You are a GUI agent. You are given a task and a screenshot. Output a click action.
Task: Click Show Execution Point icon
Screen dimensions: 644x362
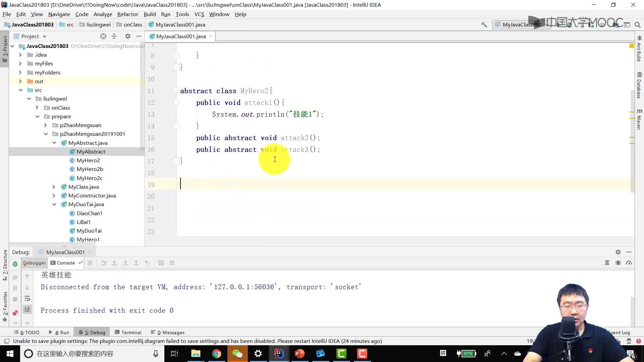(x=90, y=263)
